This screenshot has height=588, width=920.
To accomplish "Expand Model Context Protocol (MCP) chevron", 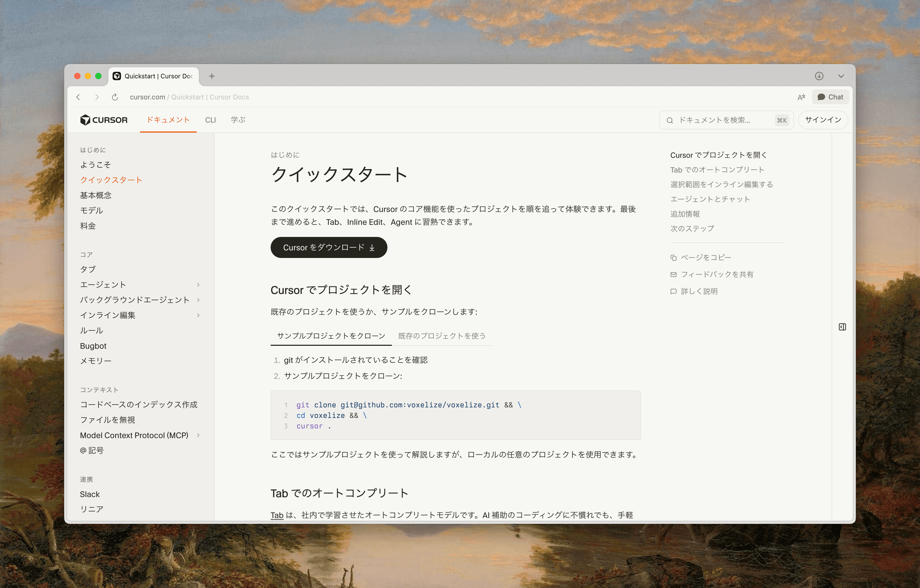I will 198,435.
